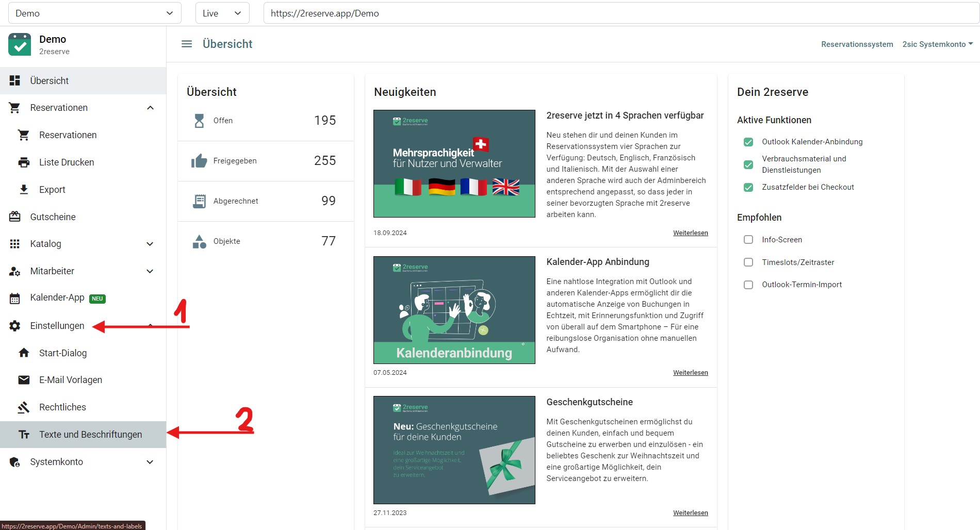Click the hamburger menu icon beside Übersicht

(x=187, y=44)
